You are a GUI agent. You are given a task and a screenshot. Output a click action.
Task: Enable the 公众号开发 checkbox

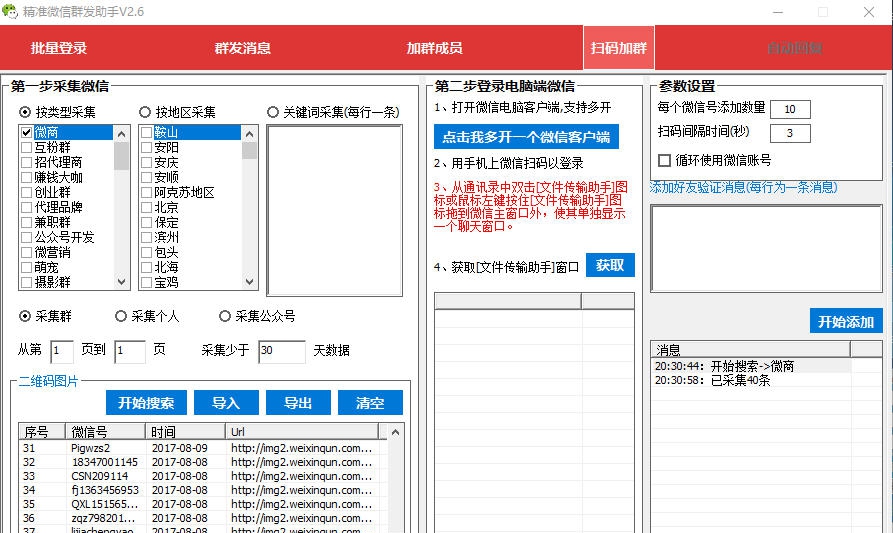pyautogui.click(x=26, y=237)
